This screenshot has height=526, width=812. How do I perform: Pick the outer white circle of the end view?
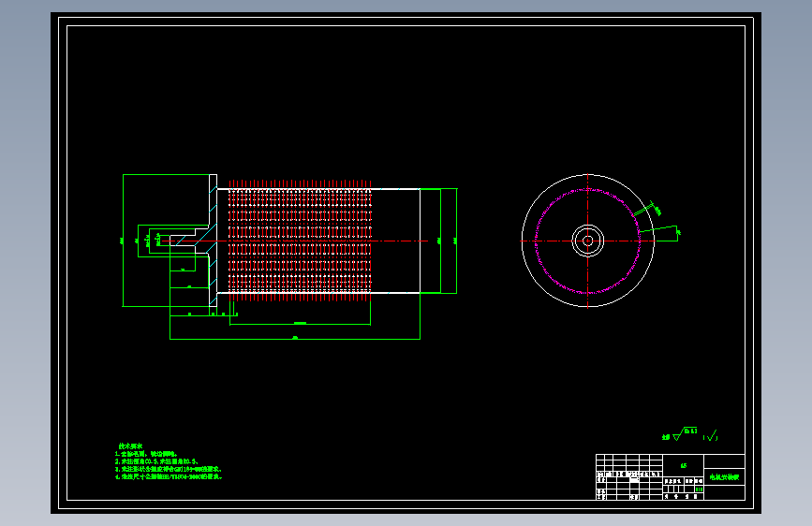pyautogui.click(x=588, y=241)
